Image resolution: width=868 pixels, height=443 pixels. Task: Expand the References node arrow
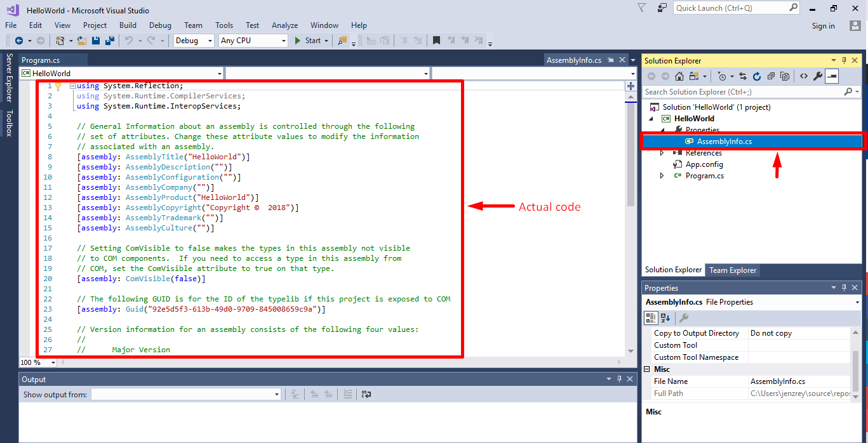[x=662, y=153]
